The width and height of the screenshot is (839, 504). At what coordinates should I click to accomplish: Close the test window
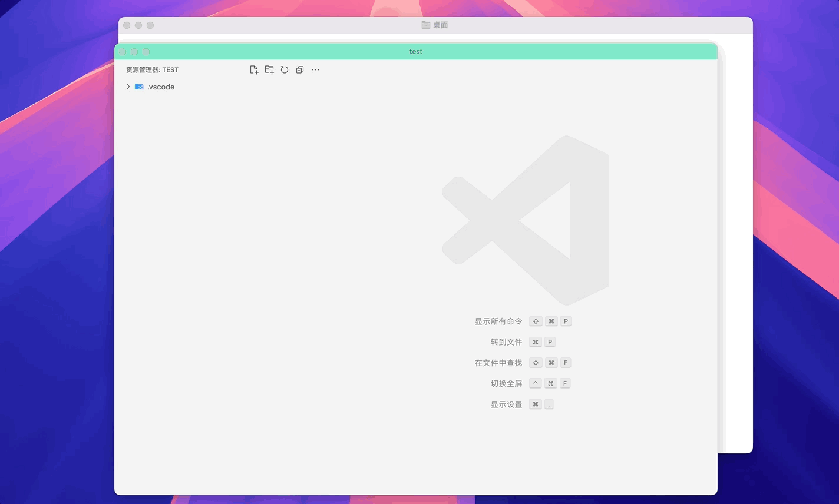[123, 52]
